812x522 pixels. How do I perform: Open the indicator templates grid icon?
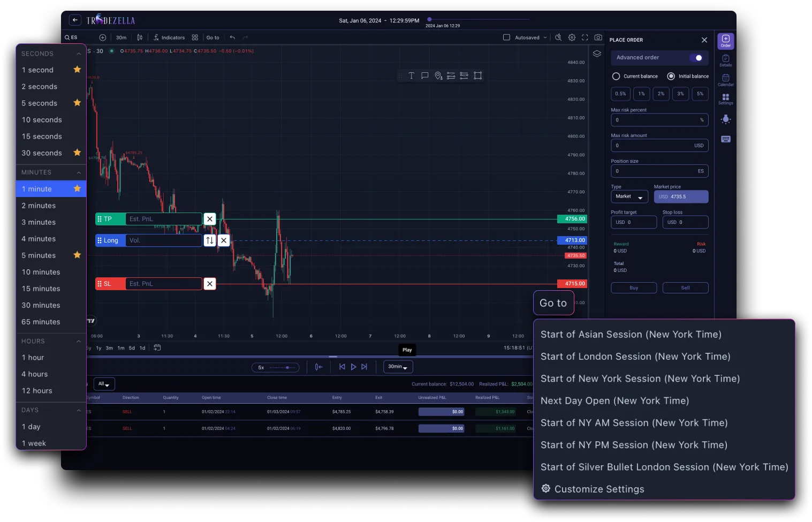195,37
